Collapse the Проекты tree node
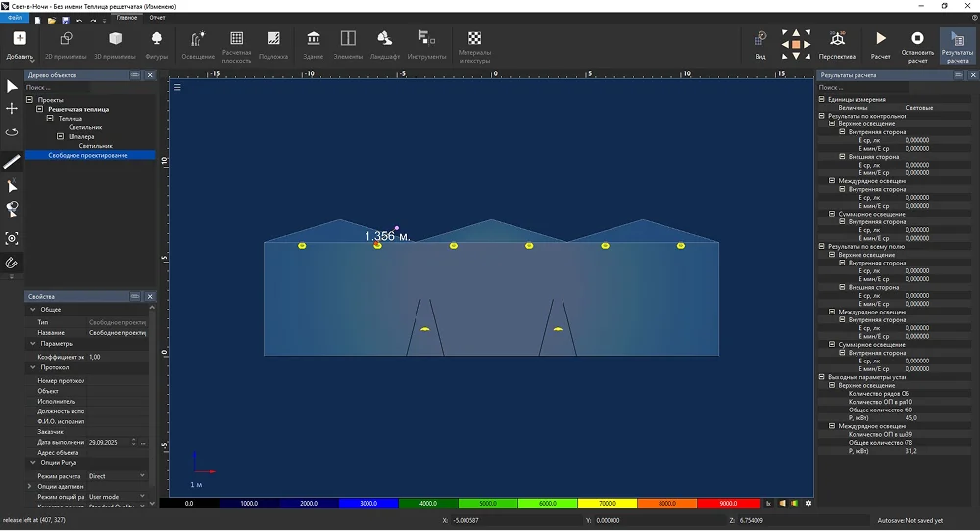Screen dimensions: 980x531 (x=29, y=100)
